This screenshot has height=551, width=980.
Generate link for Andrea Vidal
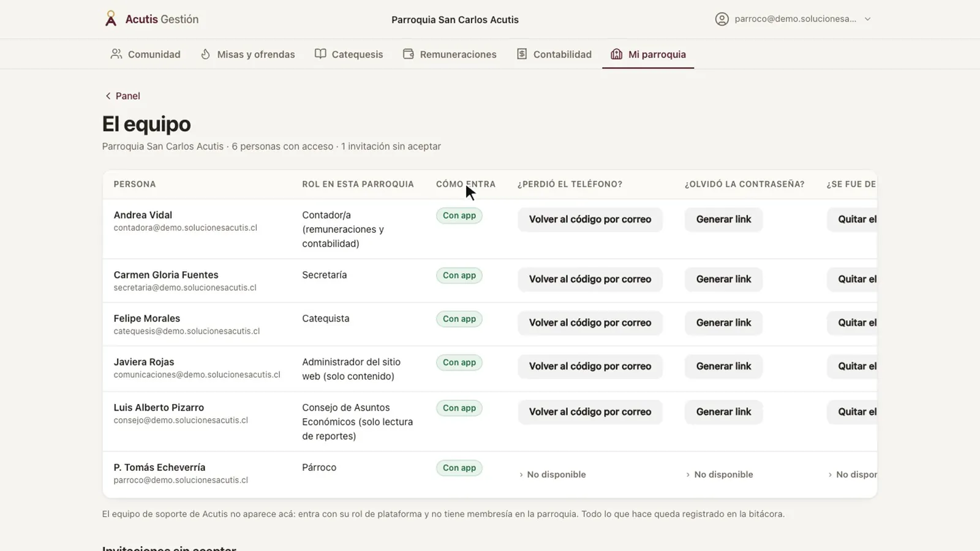723,219
